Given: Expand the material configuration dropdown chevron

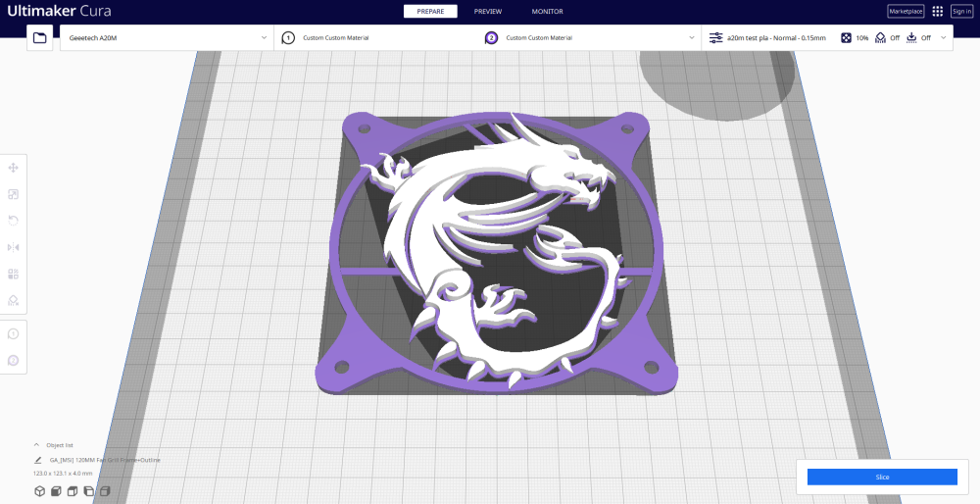Looking at the screenshot, I should [x=691, y=38].
